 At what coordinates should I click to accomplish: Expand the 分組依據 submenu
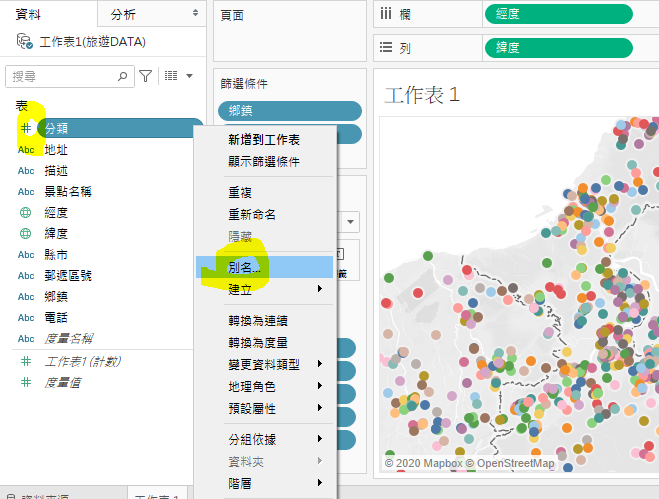[x=264, y=439]
